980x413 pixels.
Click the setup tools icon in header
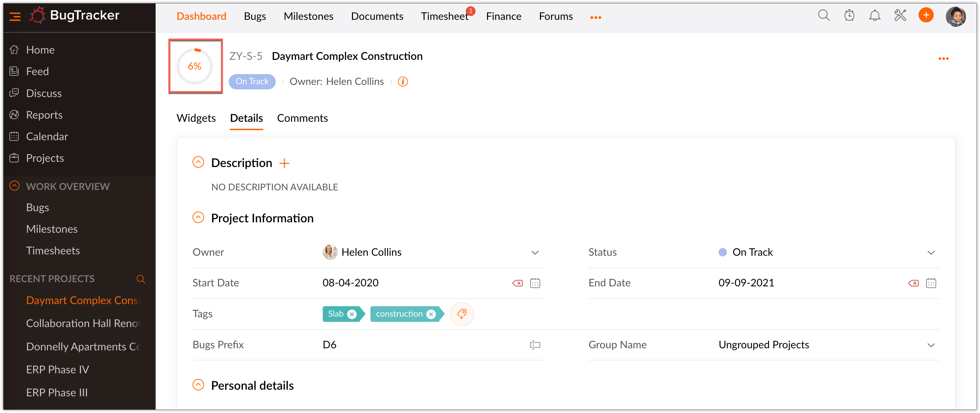pyautogui.click(x=900, y=16)
